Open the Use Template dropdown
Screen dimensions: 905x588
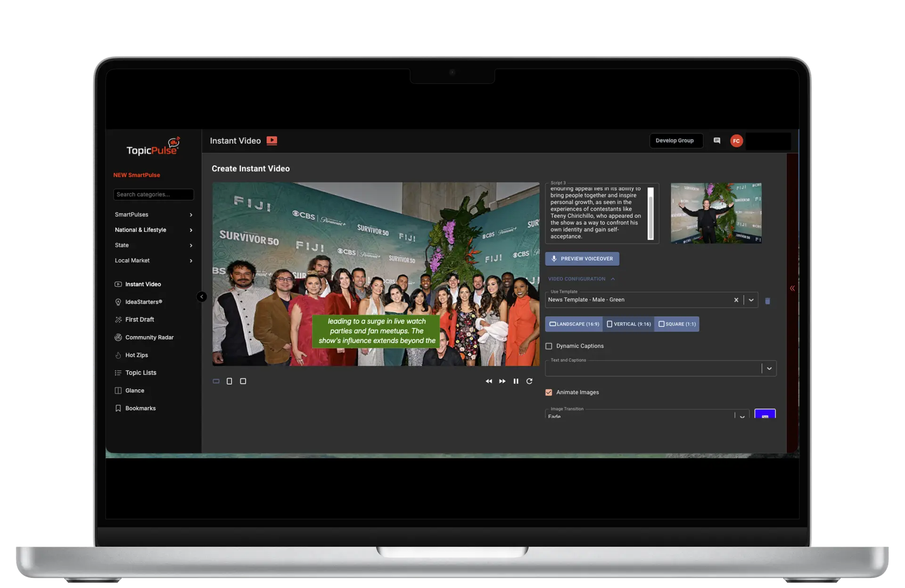click(751, 300)
